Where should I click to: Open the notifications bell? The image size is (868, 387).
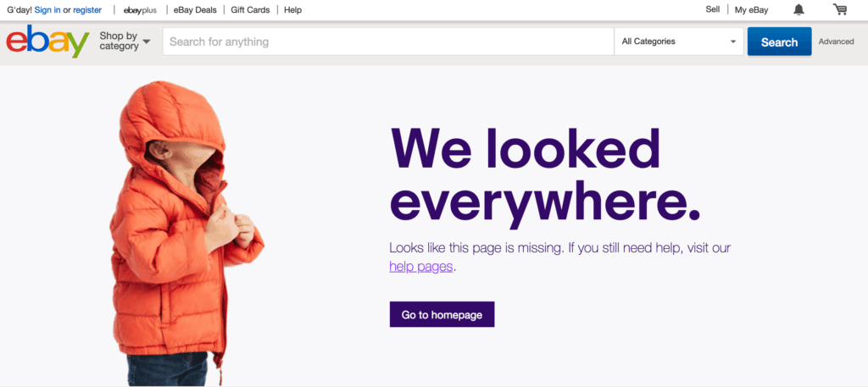(798, 10)
